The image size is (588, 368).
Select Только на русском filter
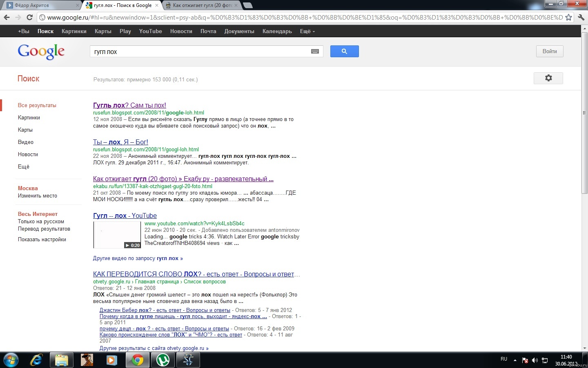tap(41, 222)
